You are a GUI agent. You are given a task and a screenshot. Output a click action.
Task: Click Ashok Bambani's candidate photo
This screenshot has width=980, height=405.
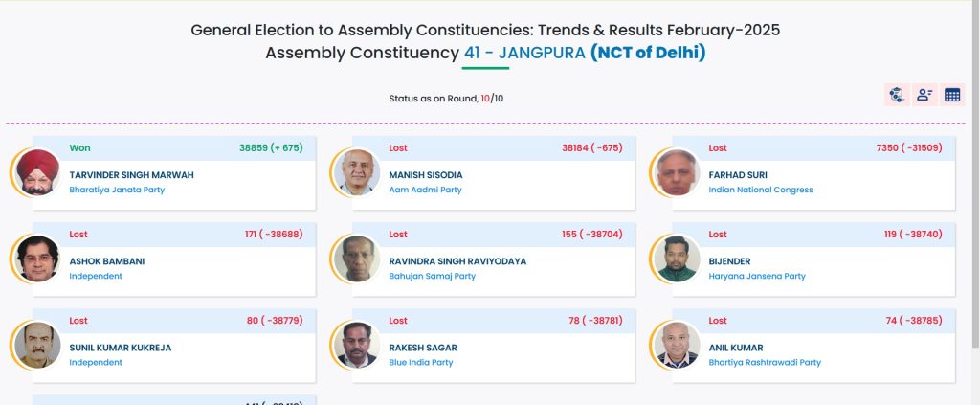click(x=38, y=259)
